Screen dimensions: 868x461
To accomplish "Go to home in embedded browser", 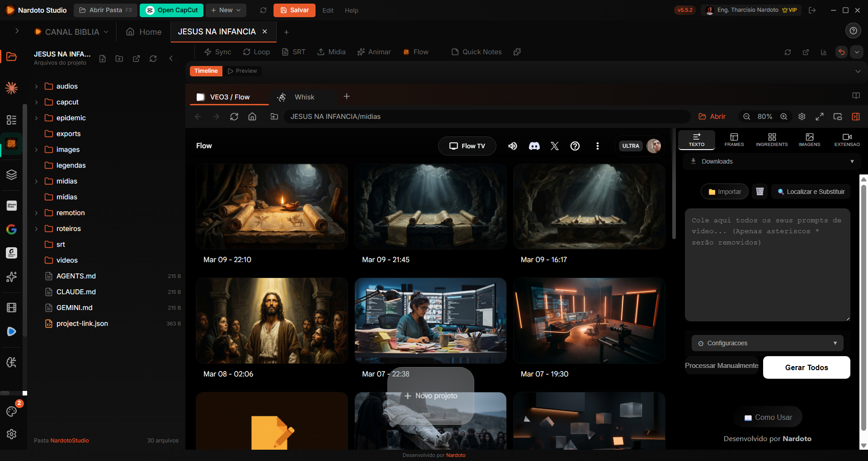I will (x=252, y=117).
